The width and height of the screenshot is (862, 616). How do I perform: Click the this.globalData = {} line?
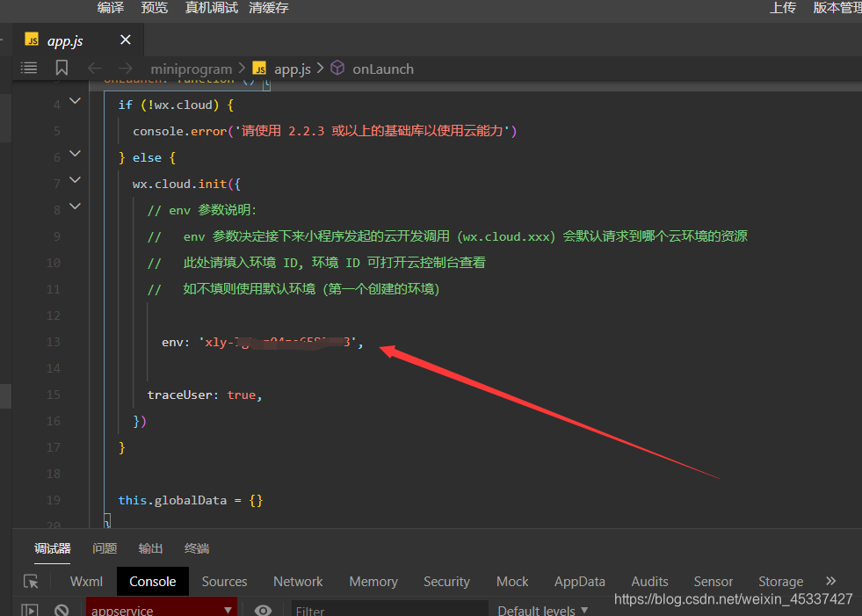coord(191,501)
